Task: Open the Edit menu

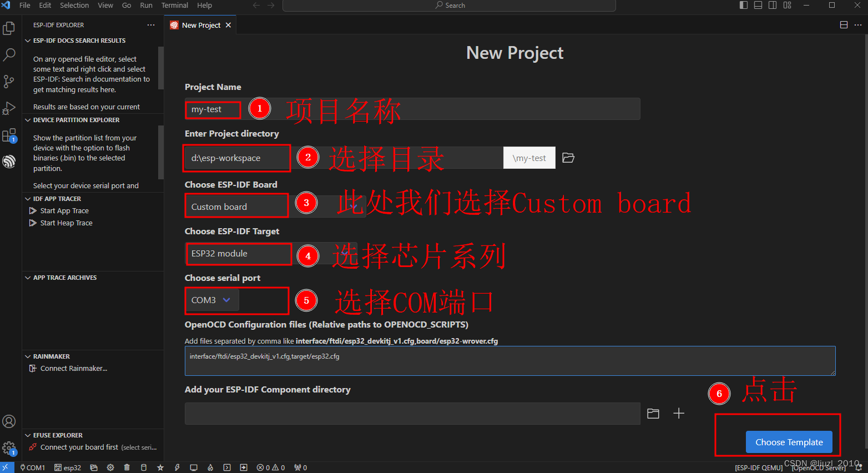Action: point(45,5)
